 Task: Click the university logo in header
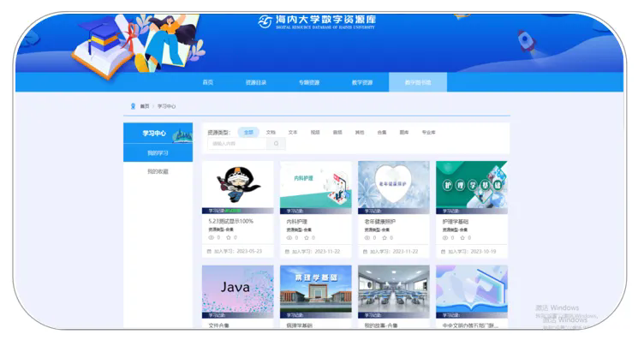tap(265, 21)
